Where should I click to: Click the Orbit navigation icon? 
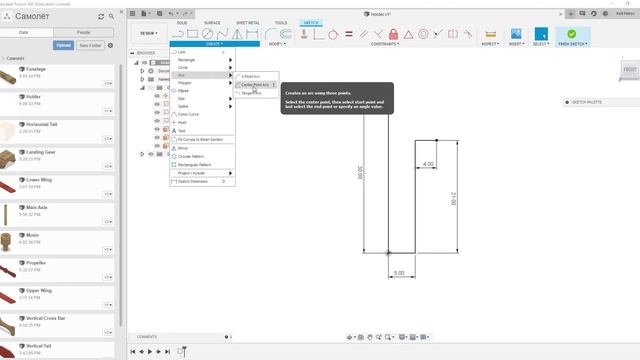pyautogui.click(x=349, y=337)
